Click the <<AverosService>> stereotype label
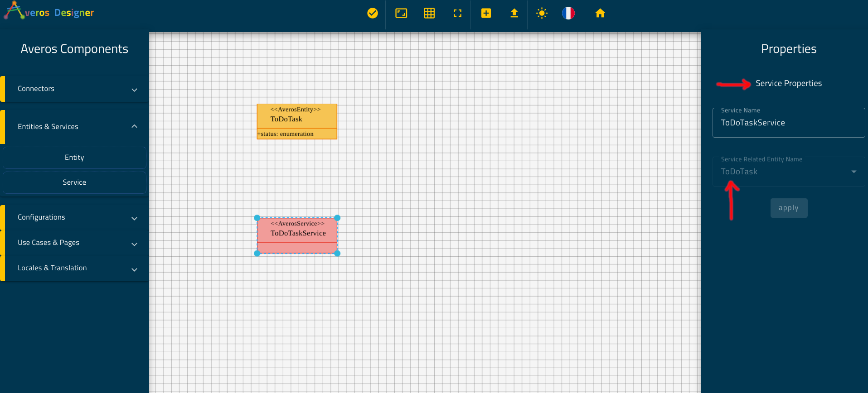 tap(297, 224)
